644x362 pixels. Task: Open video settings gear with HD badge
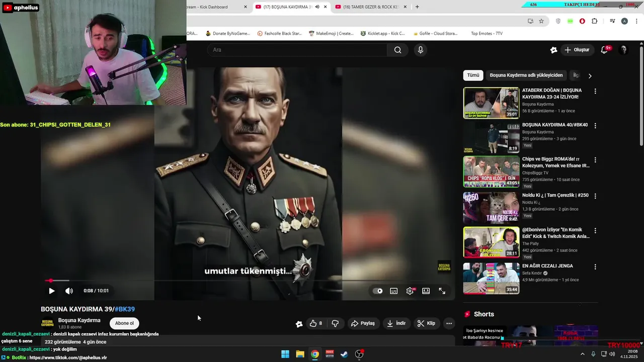tap(410, 291)
